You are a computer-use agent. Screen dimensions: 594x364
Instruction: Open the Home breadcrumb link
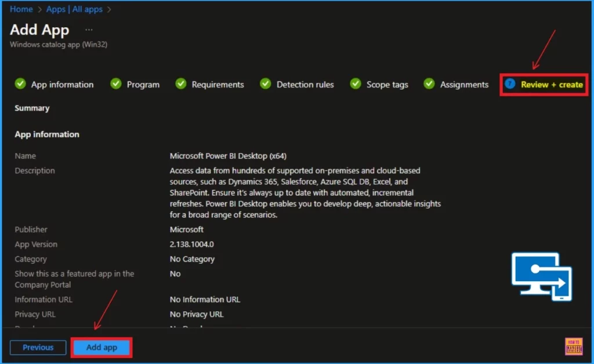21,9
